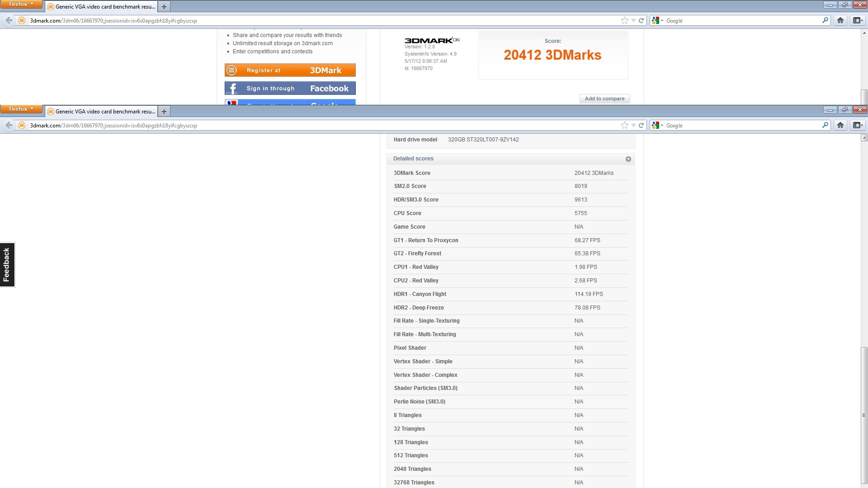Open the search engine dropdown in the lower window

657,125
